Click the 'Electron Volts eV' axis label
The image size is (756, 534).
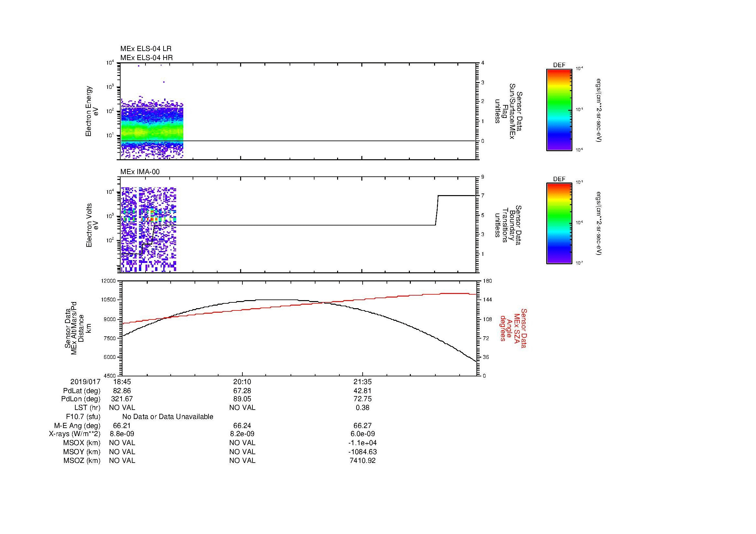tap(92, 225)
